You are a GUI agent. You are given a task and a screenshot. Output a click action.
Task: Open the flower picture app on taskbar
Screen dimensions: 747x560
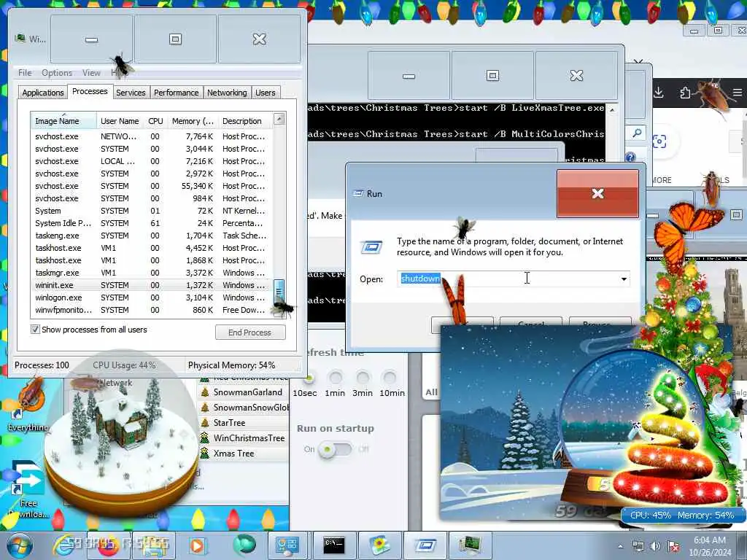(379, 545)
